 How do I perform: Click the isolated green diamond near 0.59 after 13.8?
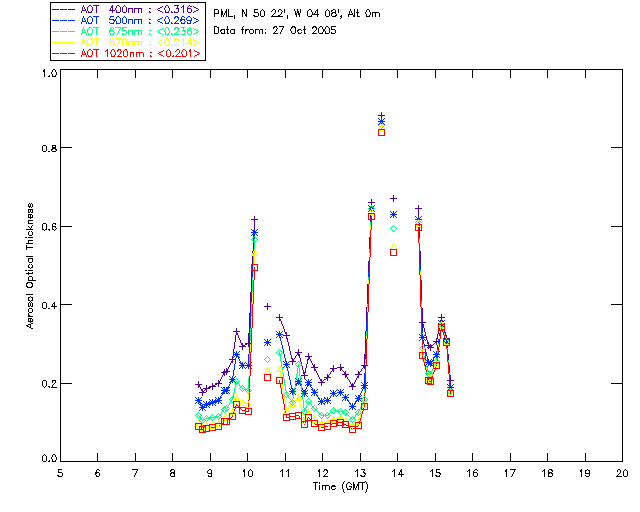[393, 229]
